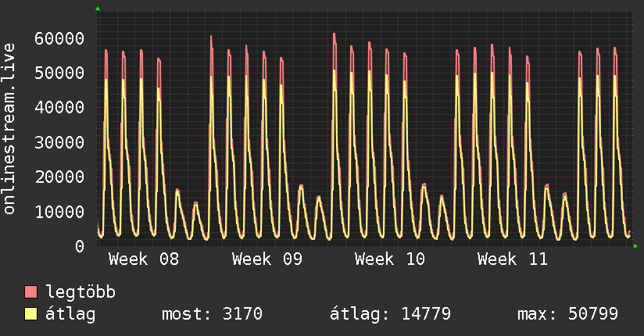This screenshot has width=644, height=336.
Task: Select the Week 08 axis label
Action: click(143, 259)
